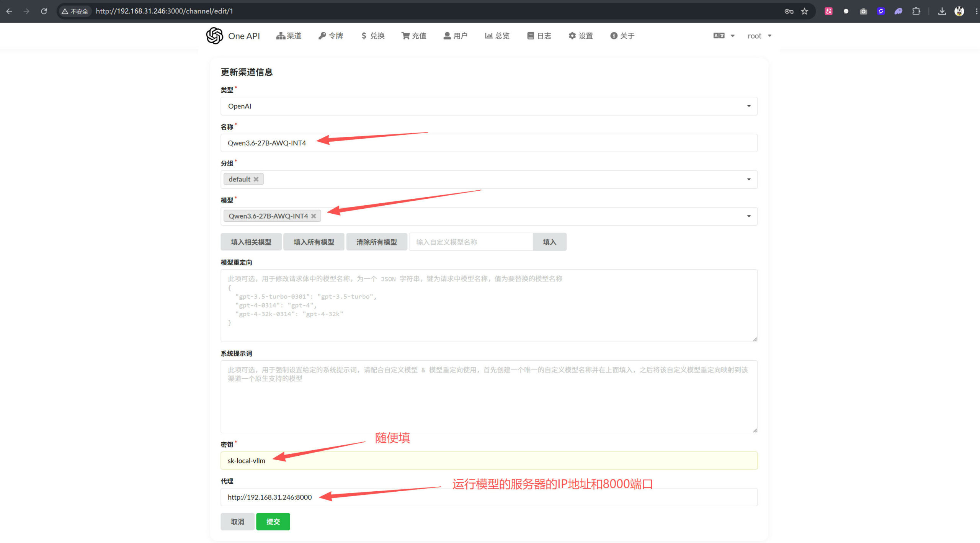Viewport: 980px width, 543px height.
Task: Grab the 系统提示词 textarea resize handle
Action: tap(755, 430)
